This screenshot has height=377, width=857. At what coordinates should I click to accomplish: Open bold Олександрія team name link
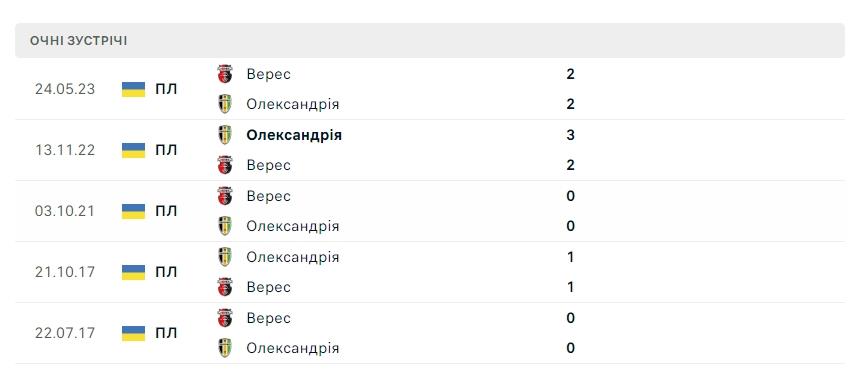294,135
